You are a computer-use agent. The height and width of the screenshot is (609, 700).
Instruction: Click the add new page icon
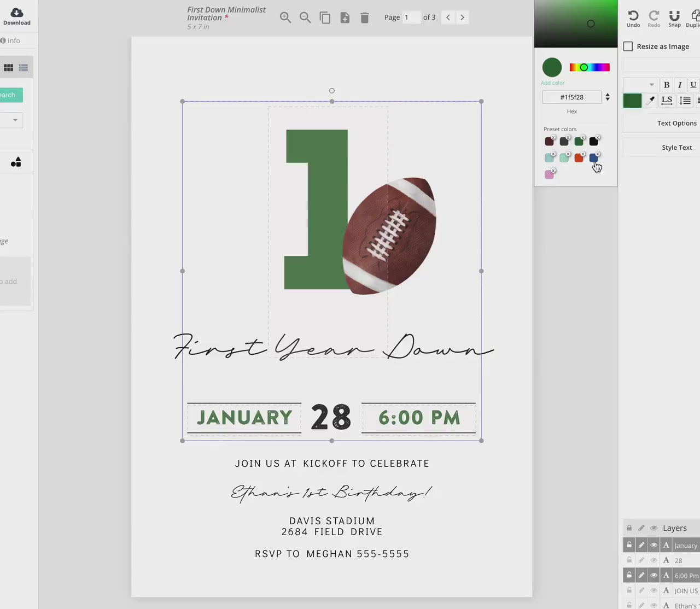click(x=345, y=17)
